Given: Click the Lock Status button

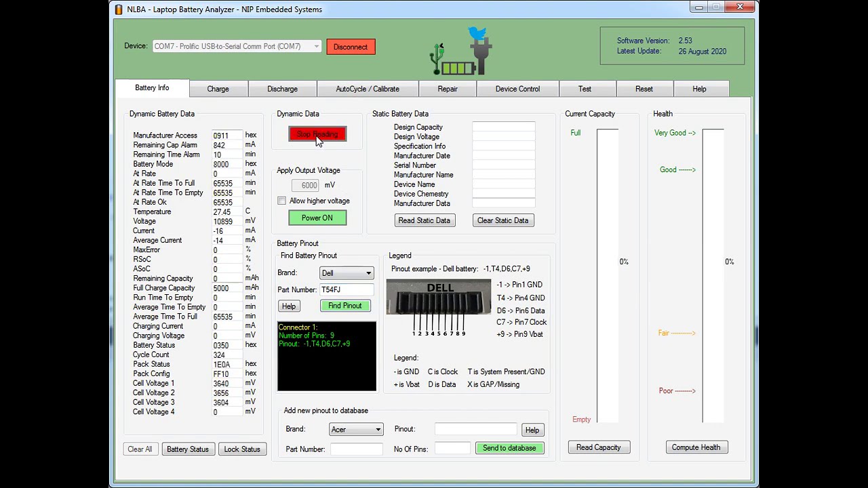Looking at the screenshot, I should tap(242, 449).
